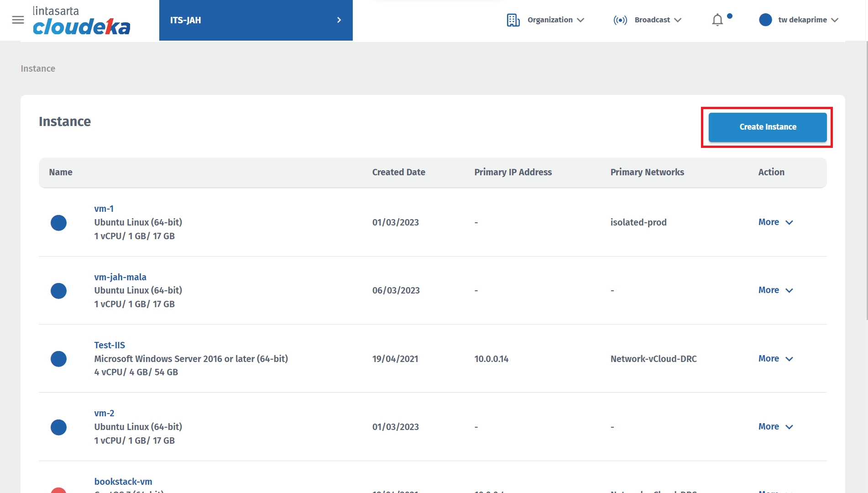Image resolution: width=868 pixels, height=493 pixels.
Task: Click the Broadcast signal icon
Action: click(x=620, y=20)
